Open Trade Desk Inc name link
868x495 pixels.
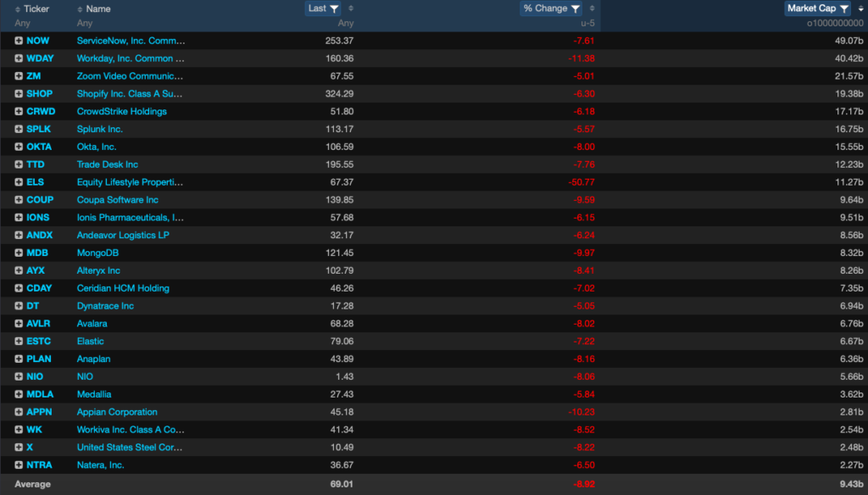pos(108,164)
